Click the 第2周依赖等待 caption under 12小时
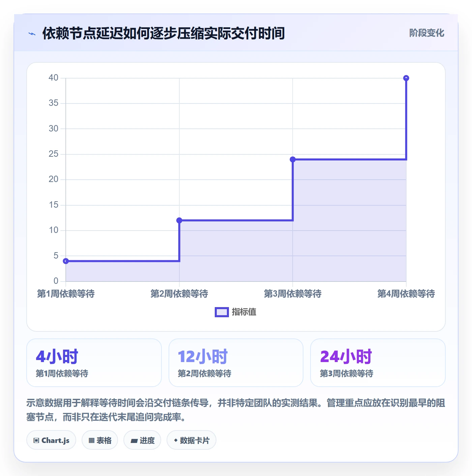 click(204, 374)
